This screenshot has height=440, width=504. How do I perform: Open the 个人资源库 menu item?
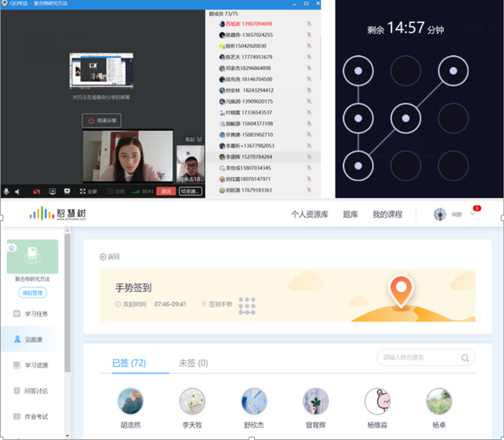click(x=308, y=214)
